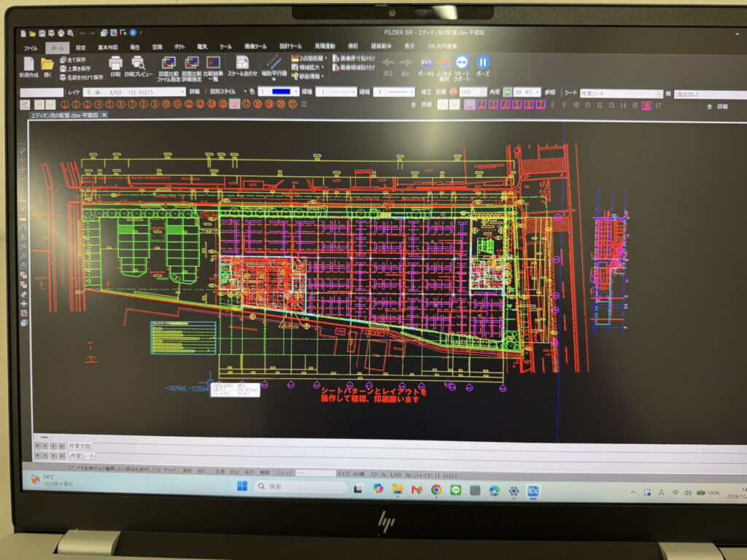Click the red 距離 correction icon
The height and width of the screenshot is (560, 747).
pos(454,92)
